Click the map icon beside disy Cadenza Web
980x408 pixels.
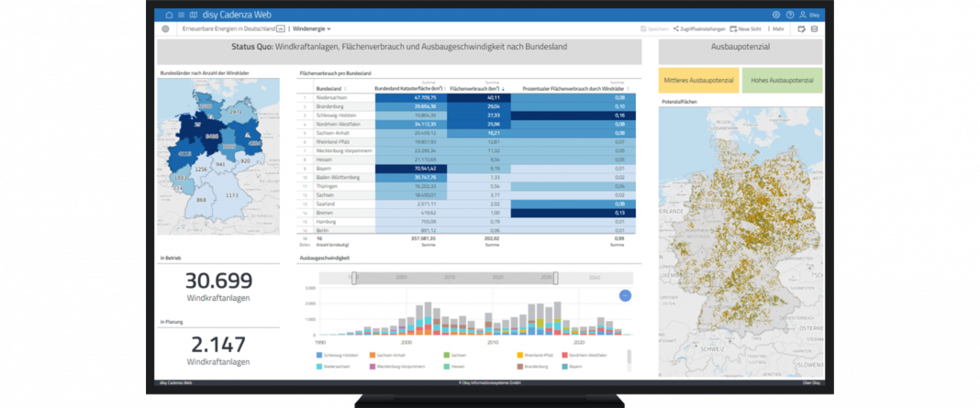[x=192, y=15]
